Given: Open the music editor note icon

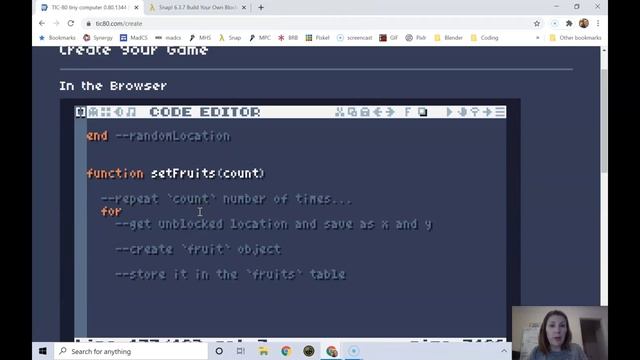Looking at the screenshot, I should (x=131, y=112).
